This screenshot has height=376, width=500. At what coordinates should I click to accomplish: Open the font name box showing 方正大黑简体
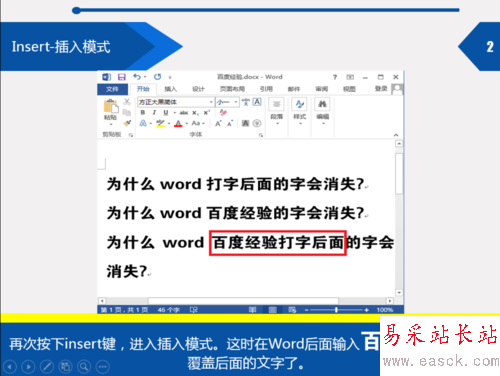176,102
